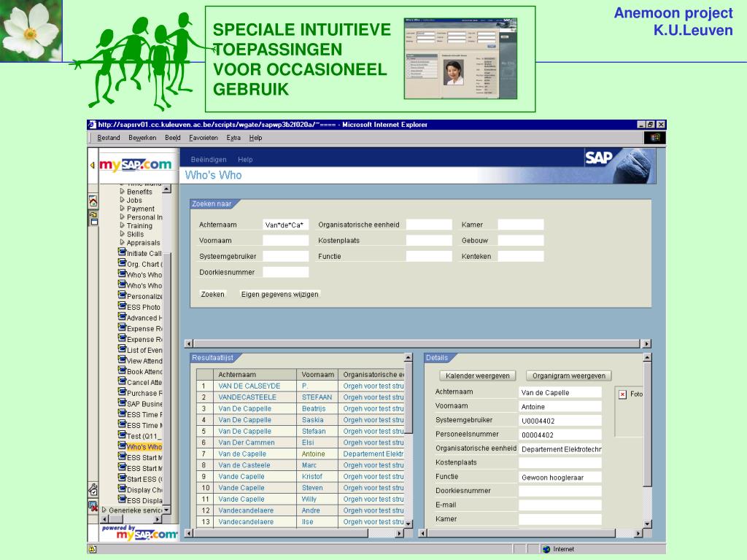Expand the Skills tree node

coord(122,234)
